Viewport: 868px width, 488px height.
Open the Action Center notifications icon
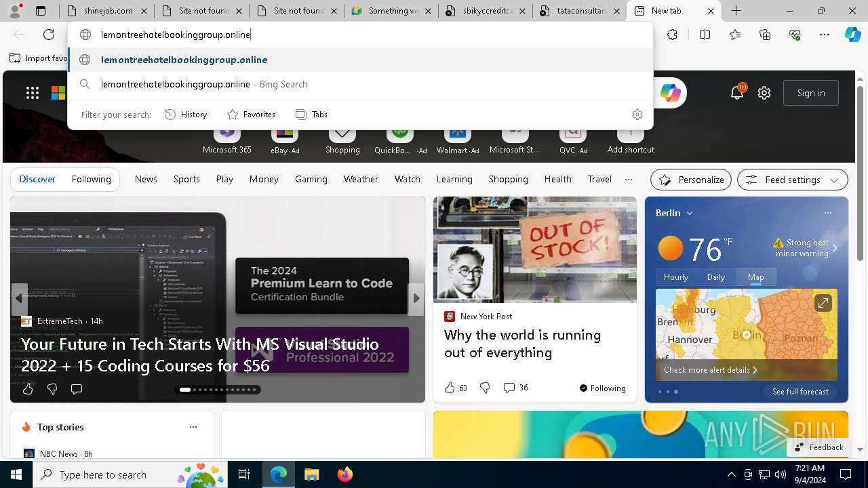(x=846, y=474)
